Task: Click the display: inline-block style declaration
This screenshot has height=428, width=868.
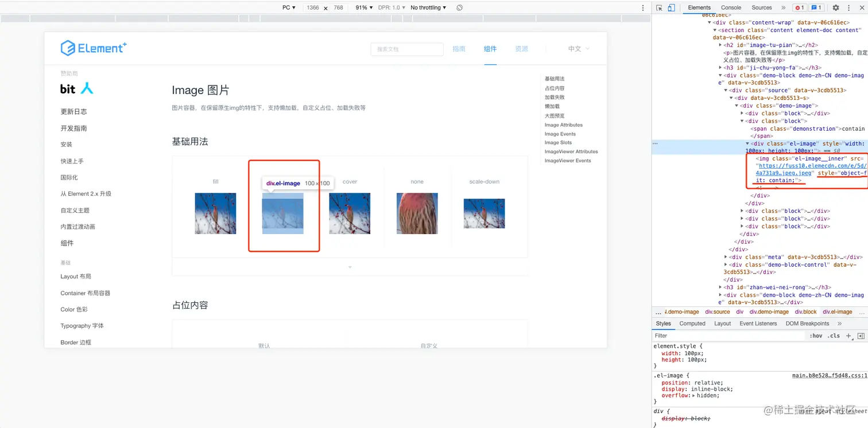Action: point(697,389)
